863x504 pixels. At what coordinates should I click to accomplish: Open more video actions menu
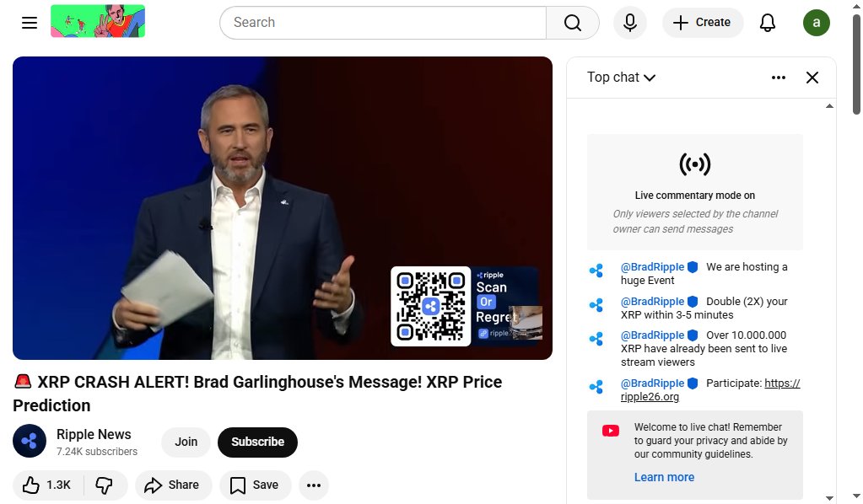pyautogui.click(x=314, y=485)
